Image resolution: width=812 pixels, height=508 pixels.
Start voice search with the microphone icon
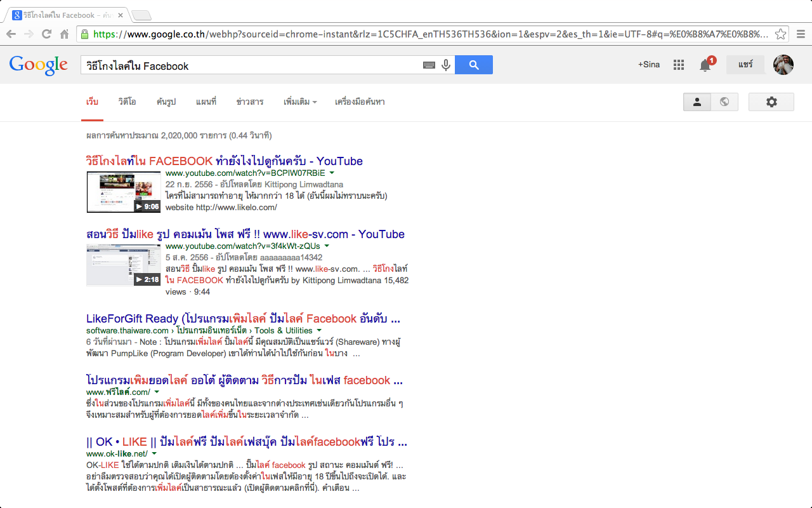click(446, 65)
